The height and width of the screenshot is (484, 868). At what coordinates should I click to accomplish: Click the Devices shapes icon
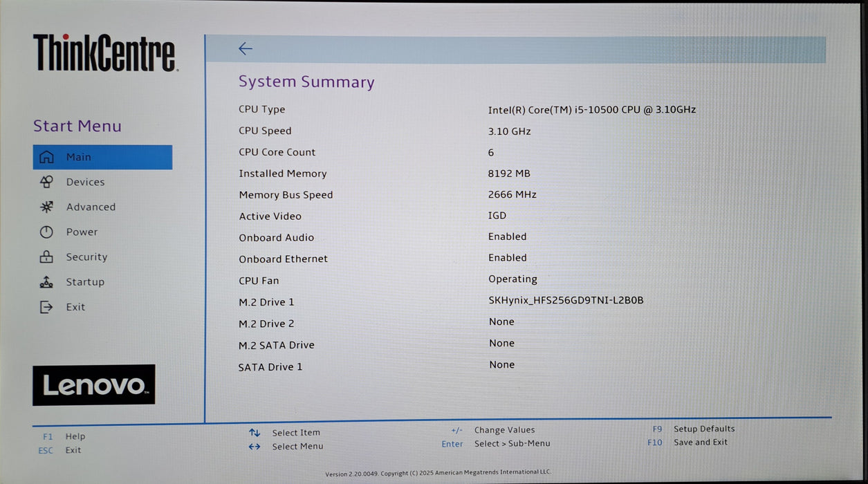click(46, 182)
